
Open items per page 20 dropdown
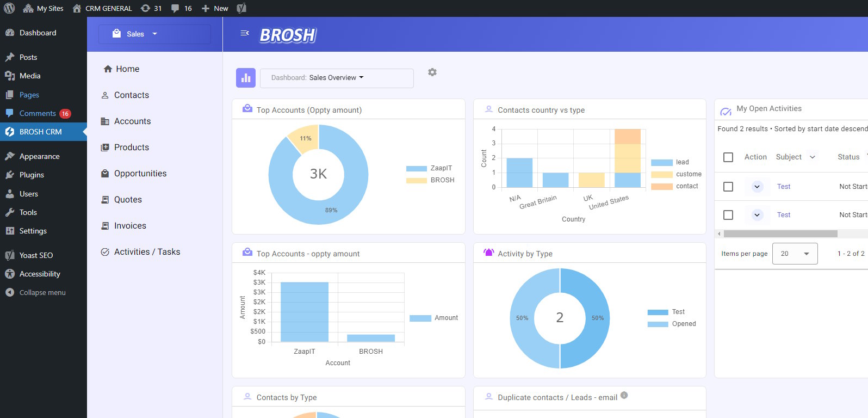pyautogui.click(x=795, y=254)
